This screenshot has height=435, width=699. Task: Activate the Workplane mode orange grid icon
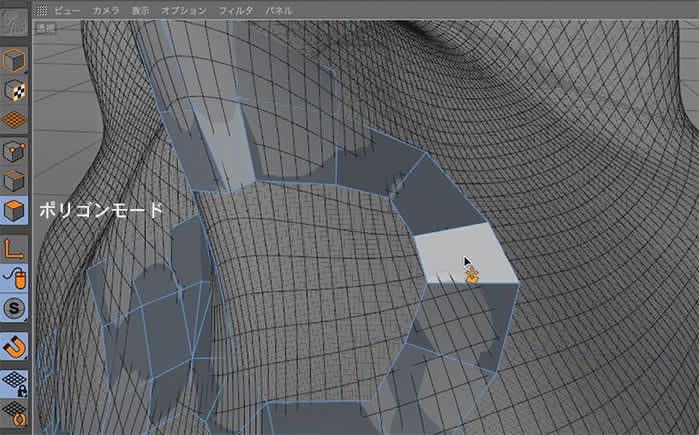point(15,120)
